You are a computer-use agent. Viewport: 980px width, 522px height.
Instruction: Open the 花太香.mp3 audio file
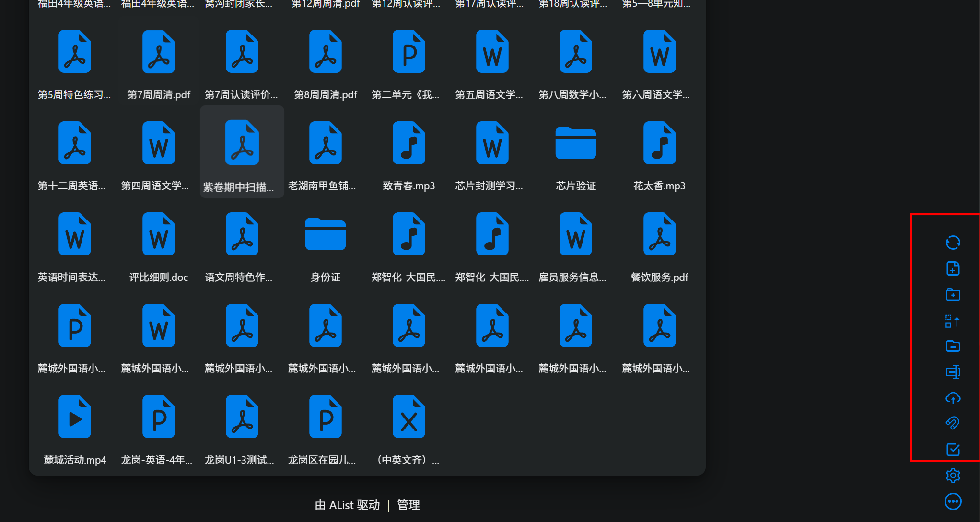pos(659,155)
